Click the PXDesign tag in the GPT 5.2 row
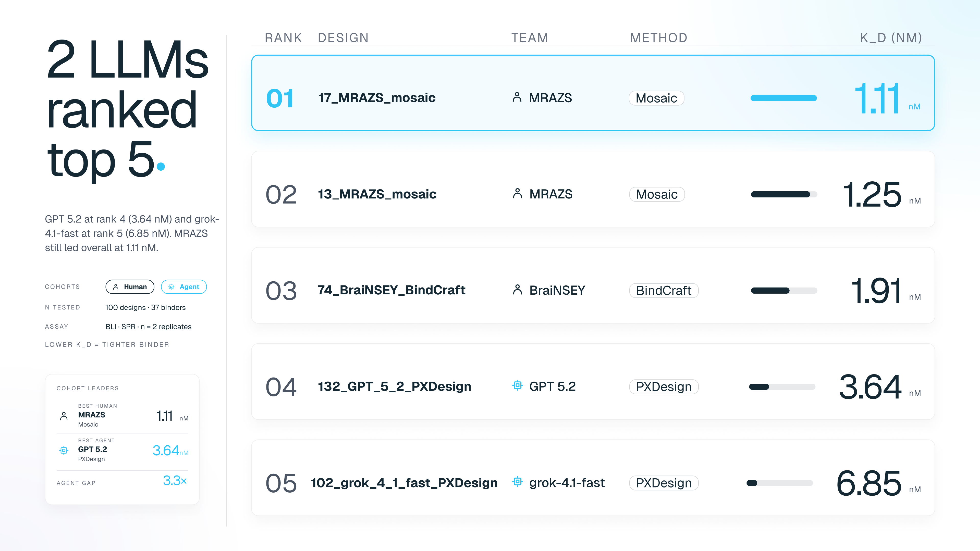Image resolution: width=980 pixels, height=551 pixels. click(664, 387)
